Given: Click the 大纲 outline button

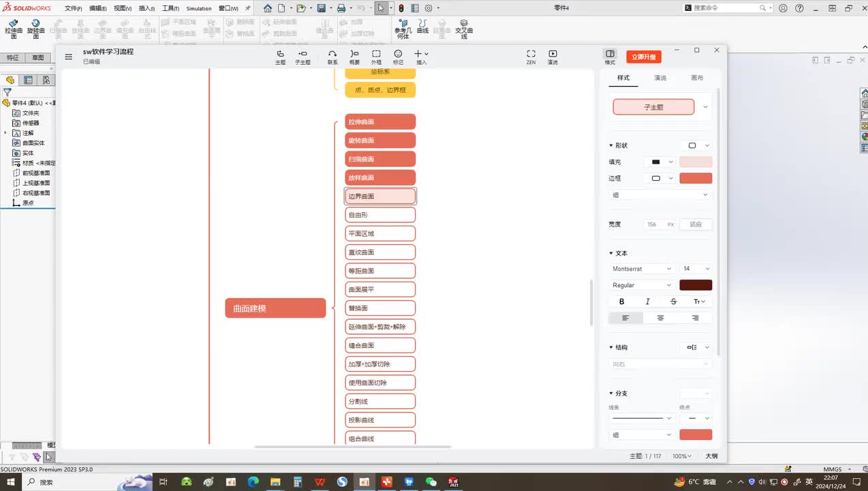Looking at the screenshot, I should (x=711, y=456).
